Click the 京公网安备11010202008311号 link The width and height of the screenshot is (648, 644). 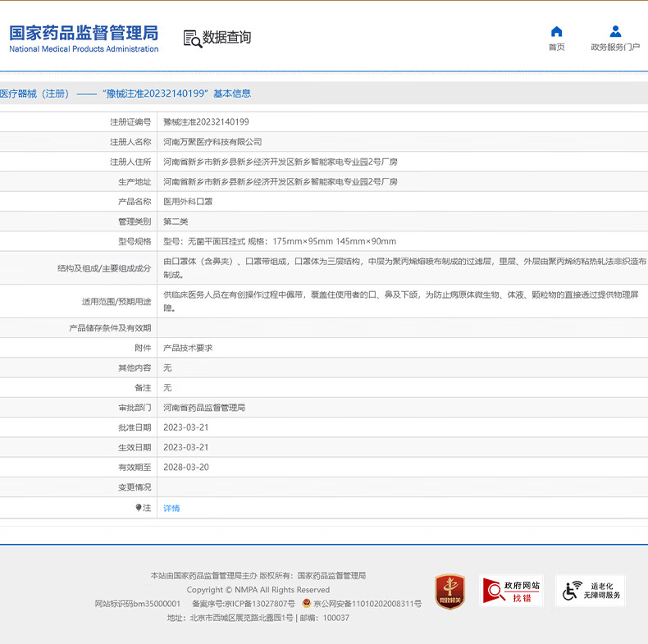(x=367, y=604)
